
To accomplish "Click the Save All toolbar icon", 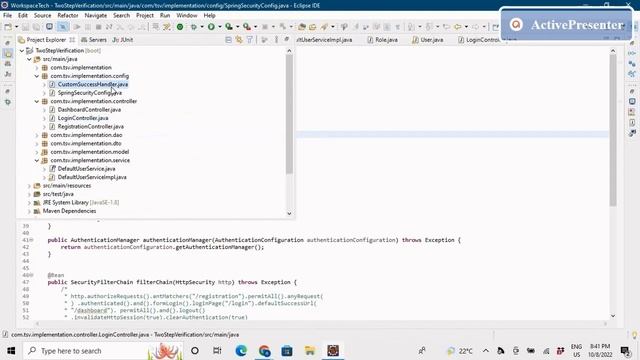I will (36, 27).
